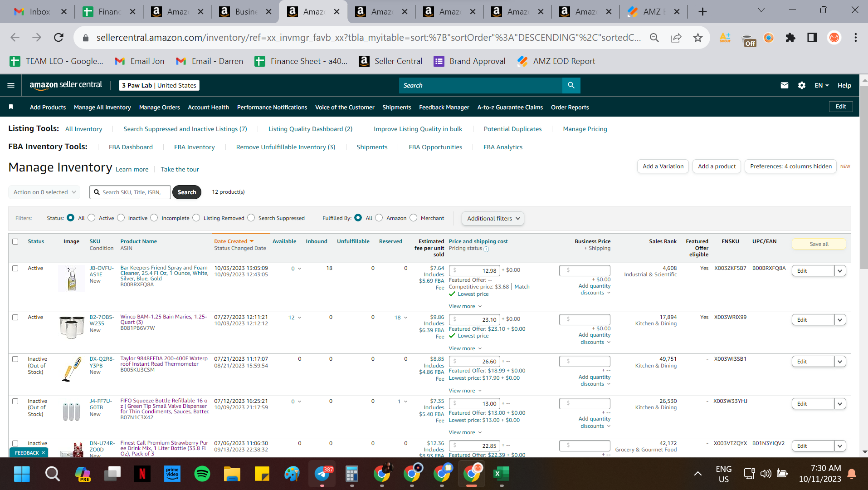
Task: Open Feedback Manager menu item
Action: tap(444, 107)
